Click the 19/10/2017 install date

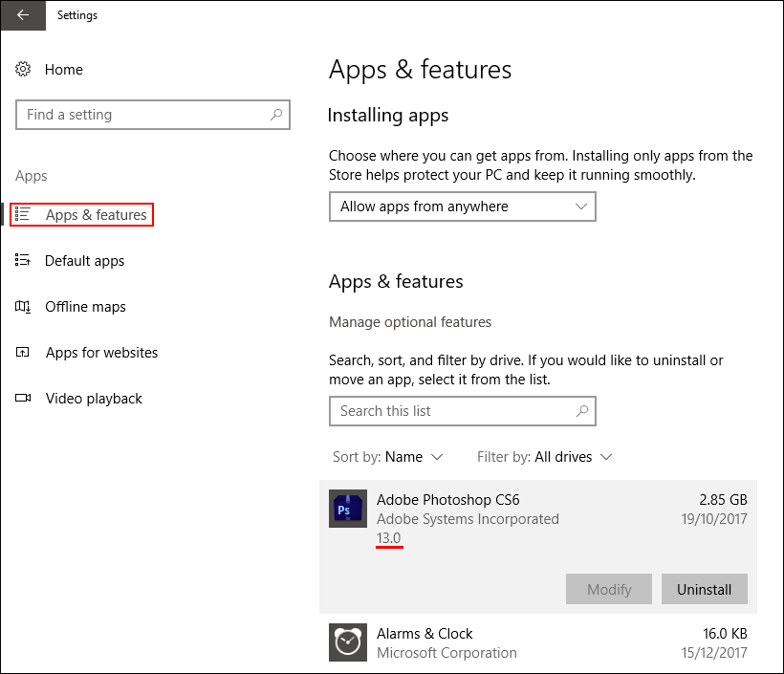714,519
